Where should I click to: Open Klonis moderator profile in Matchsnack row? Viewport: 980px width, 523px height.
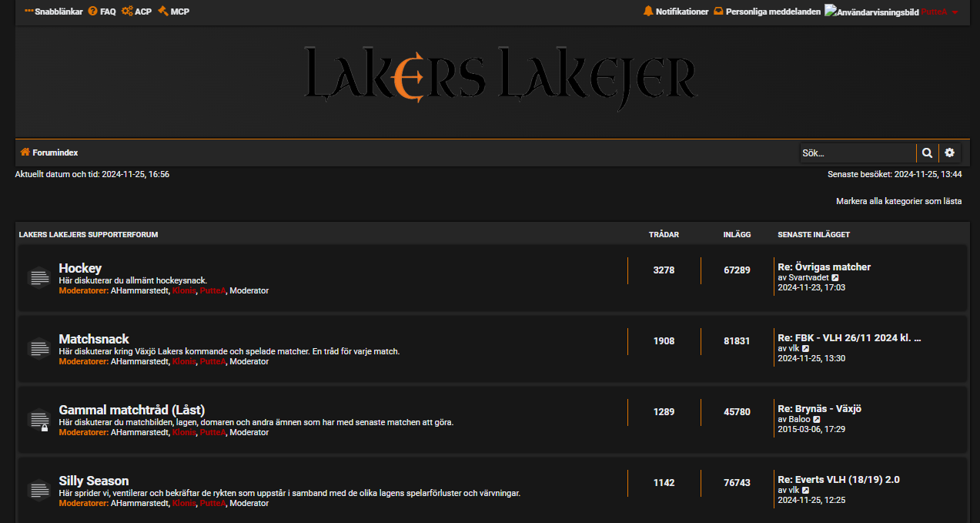(x=184, y=361)
